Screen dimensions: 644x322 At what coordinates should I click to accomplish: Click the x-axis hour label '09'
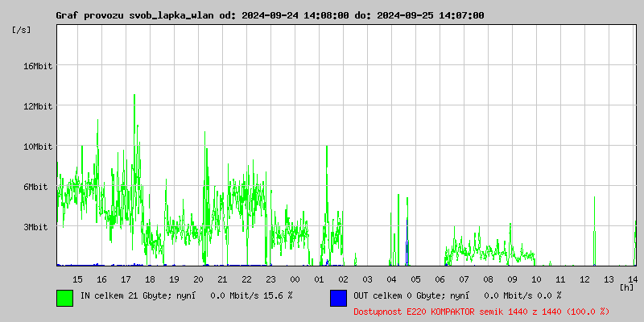(x=512, y=279)
